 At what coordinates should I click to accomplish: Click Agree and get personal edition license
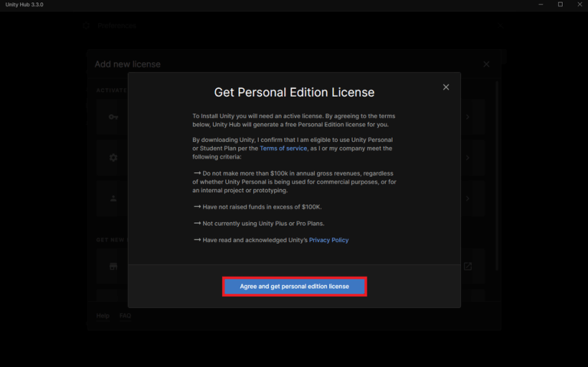coord(294,287)
